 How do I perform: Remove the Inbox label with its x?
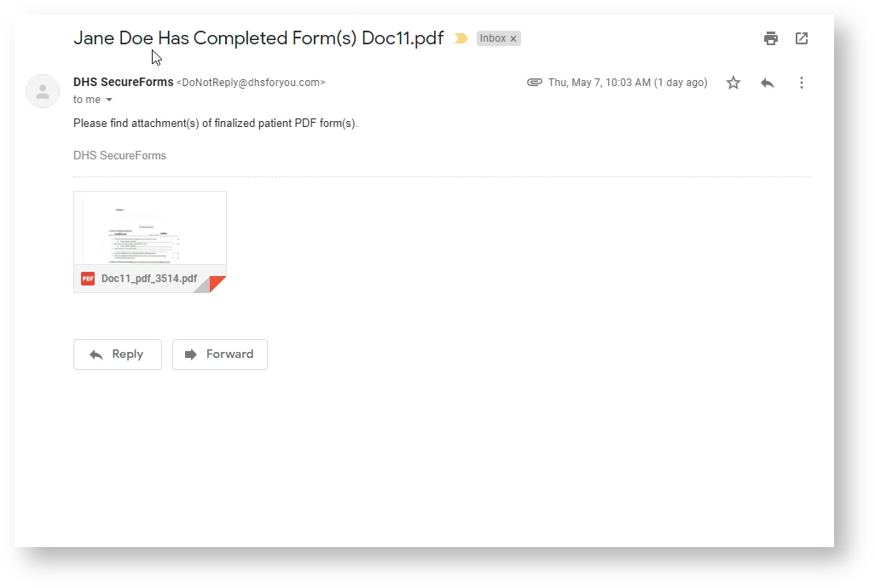513,38
